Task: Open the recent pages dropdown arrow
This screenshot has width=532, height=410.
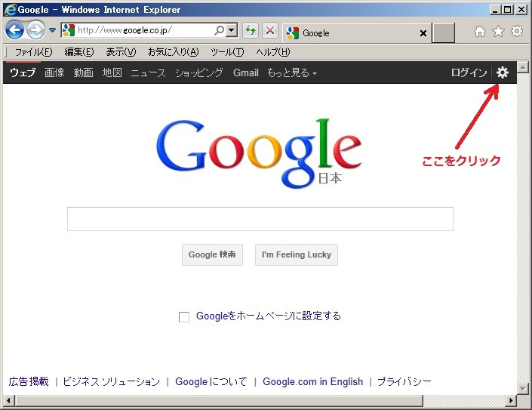Action: click(52, 30)
